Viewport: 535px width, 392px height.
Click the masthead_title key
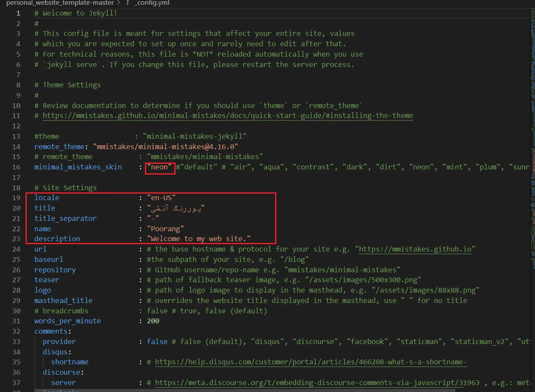[x=64, y=301]
